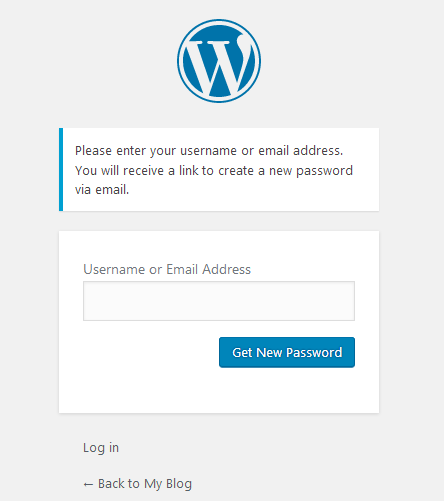Click the word 'Log' in the Log in link
This screenshot has height=501, width=444.
tap(94, 448)
